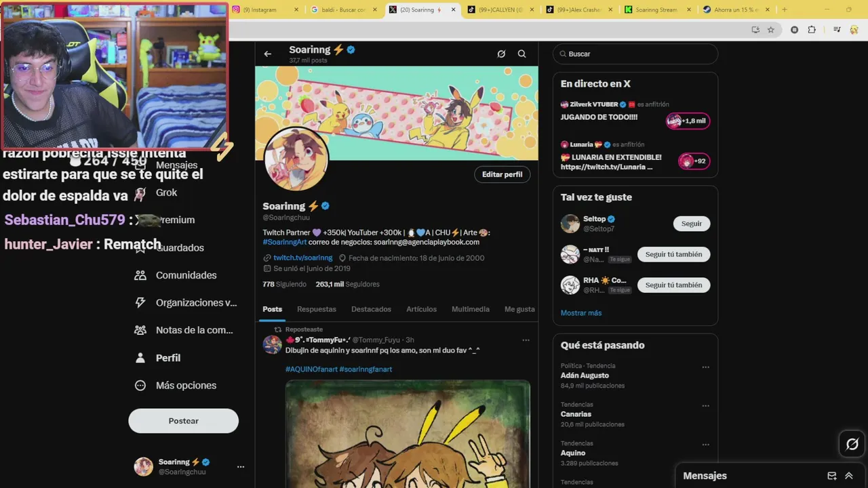Search this profile with the magnifier icon
The image size is (868, 488).
pos(521,54)
